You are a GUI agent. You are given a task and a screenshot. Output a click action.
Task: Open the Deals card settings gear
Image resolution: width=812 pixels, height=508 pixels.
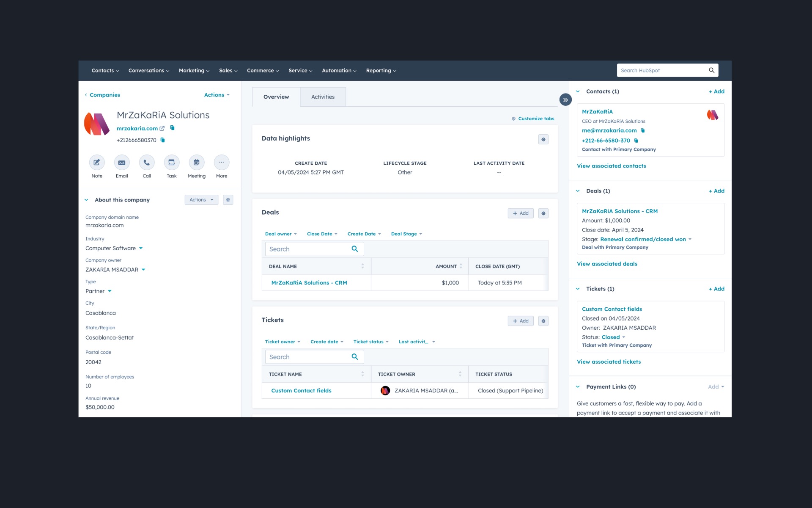point(543,213)
